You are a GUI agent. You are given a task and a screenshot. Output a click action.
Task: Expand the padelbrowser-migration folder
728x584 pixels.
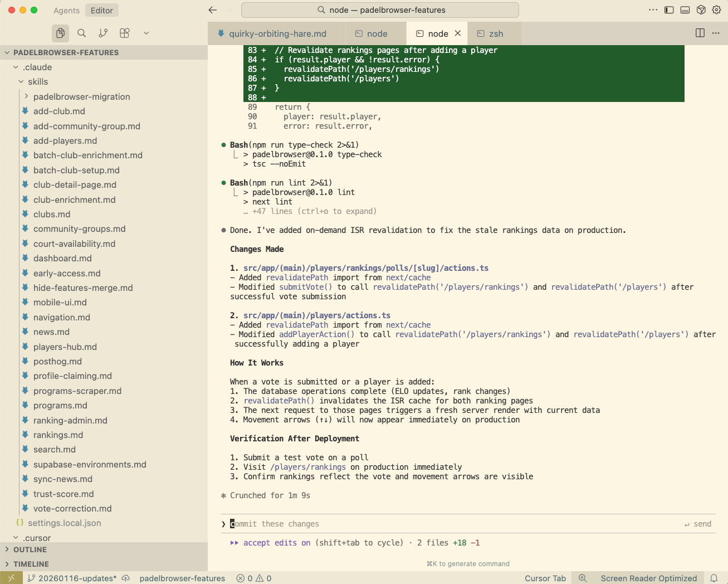(81, 97)
